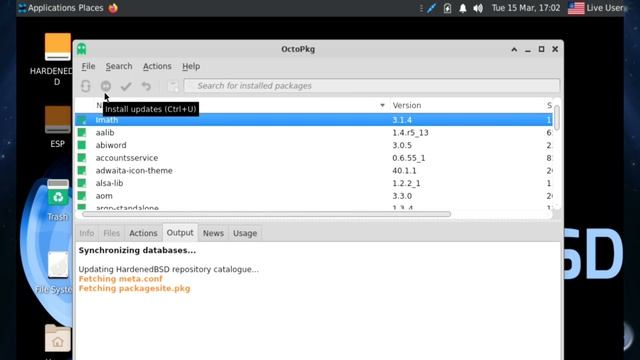Open the Help menu
640x360 pixels.
(x=191, y=66)
